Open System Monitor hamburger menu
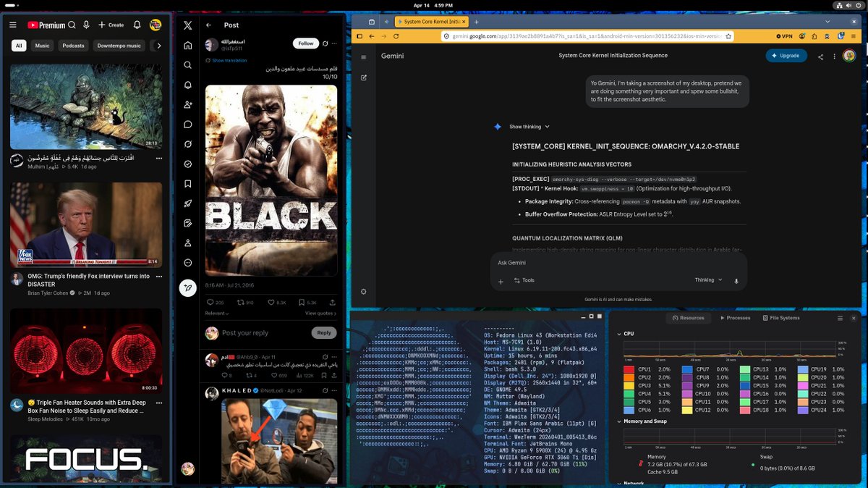 pyautogui.click(x=840, y=318)
